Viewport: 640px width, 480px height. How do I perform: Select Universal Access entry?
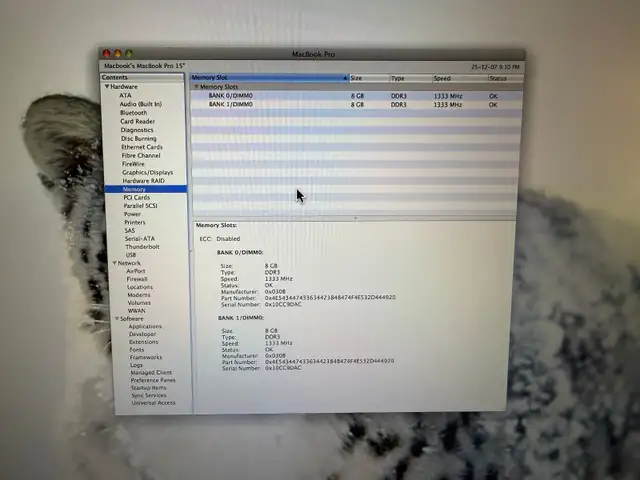pyautogui.click(x=153, y=403)
